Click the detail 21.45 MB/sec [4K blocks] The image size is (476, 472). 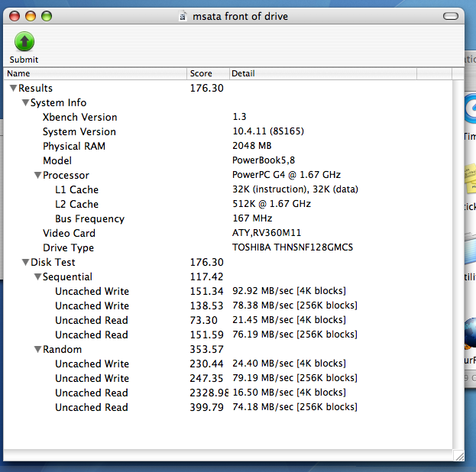[289, 320]
